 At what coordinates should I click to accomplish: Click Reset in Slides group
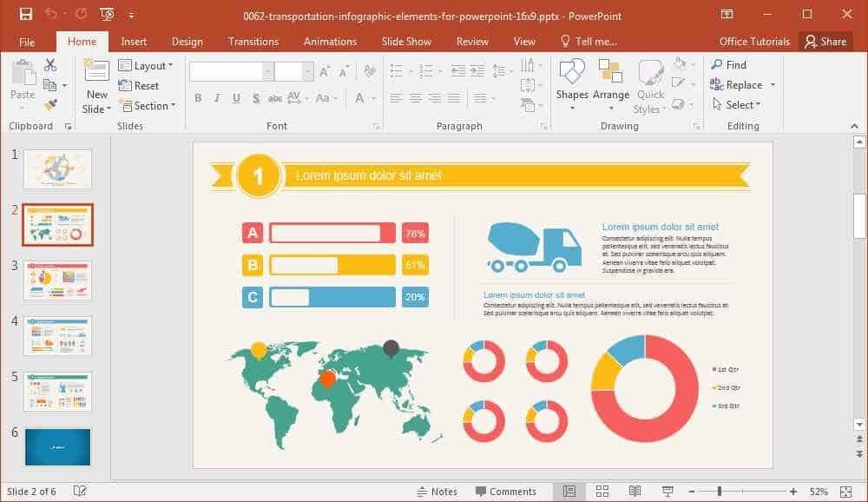point(139,85)
